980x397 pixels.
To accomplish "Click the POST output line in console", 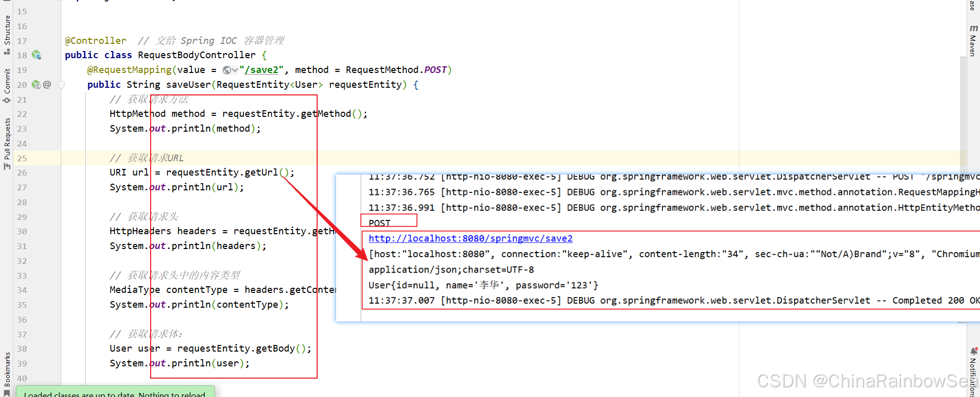I will (x=379, y=223).
